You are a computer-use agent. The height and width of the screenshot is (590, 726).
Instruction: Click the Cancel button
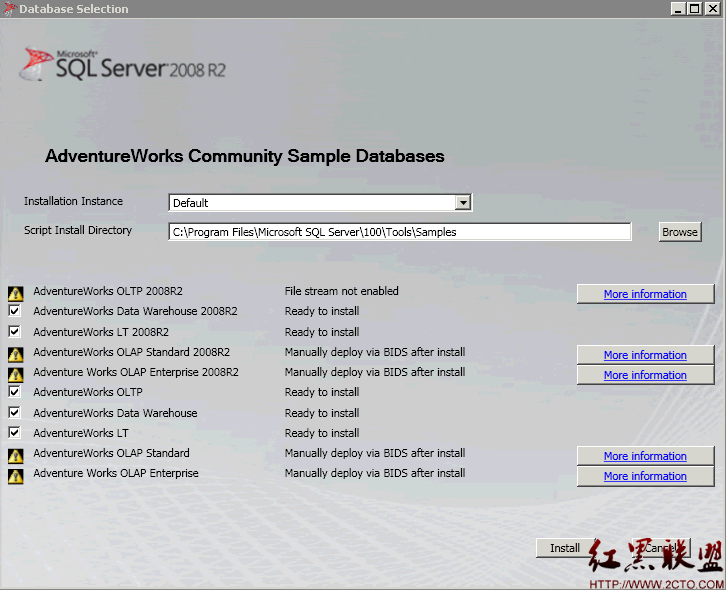click(661, 548)
